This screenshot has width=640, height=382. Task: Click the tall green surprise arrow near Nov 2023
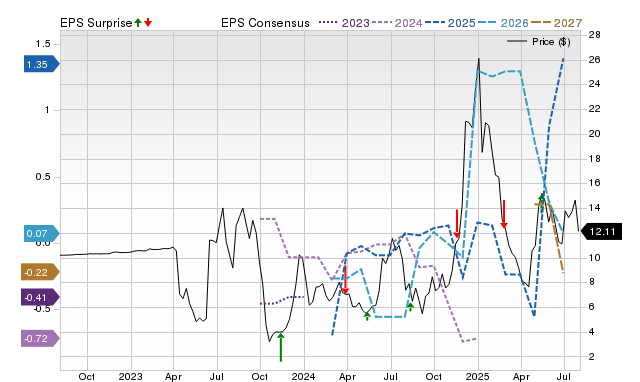(x=281, y=347)
